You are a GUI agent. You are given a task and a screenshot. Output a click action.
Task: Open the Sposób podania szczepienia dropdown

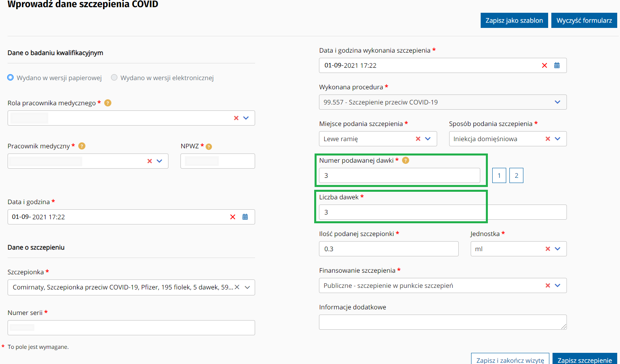tap(558, 139)
